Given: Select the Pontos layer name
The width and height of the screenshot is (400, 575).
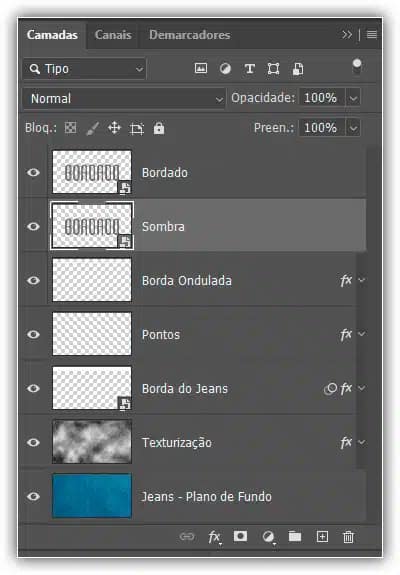Looking at the screenshot, I should coord(161,334).
